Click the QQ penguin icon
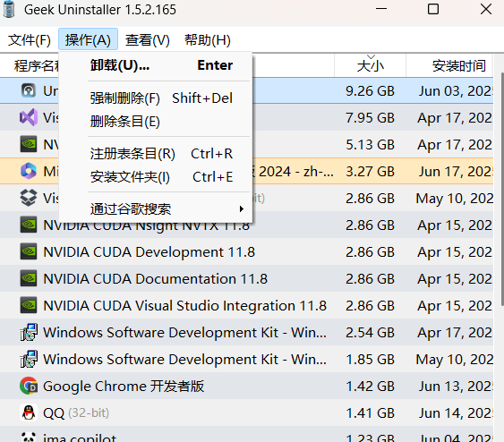The height and width of the screenshot is (442, 504). point(29,412)
